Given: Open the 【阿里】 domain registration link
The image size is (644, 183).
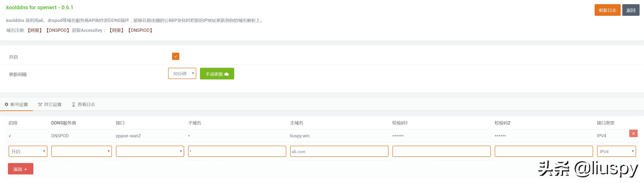Looking at the screenshot, I should coord(34,30).
